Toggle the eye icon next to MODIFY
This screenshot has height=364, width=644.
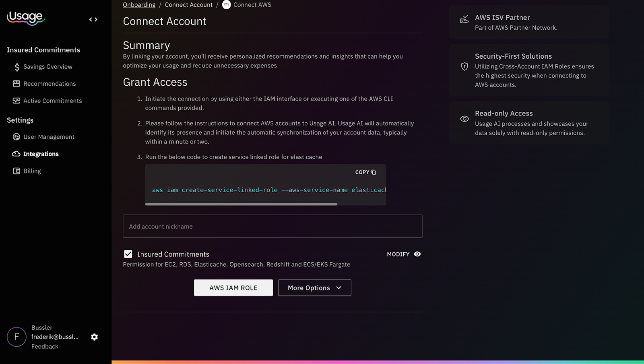417,254
